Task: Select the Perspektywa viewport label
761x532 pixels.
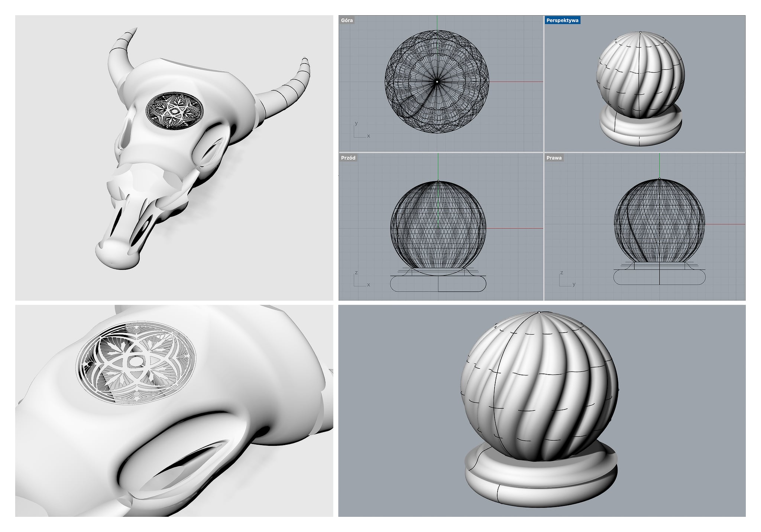Action: 563,20
